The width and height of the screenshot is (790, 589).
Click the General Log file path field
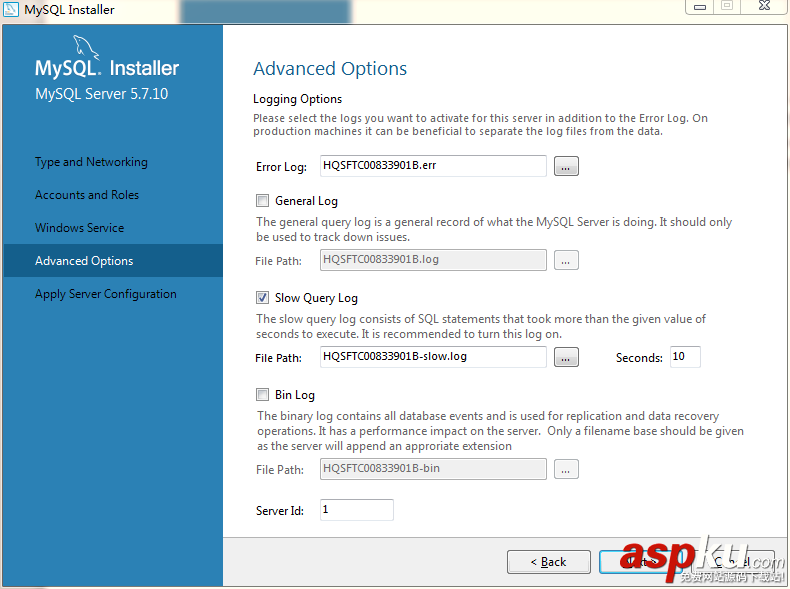point(433,260)
